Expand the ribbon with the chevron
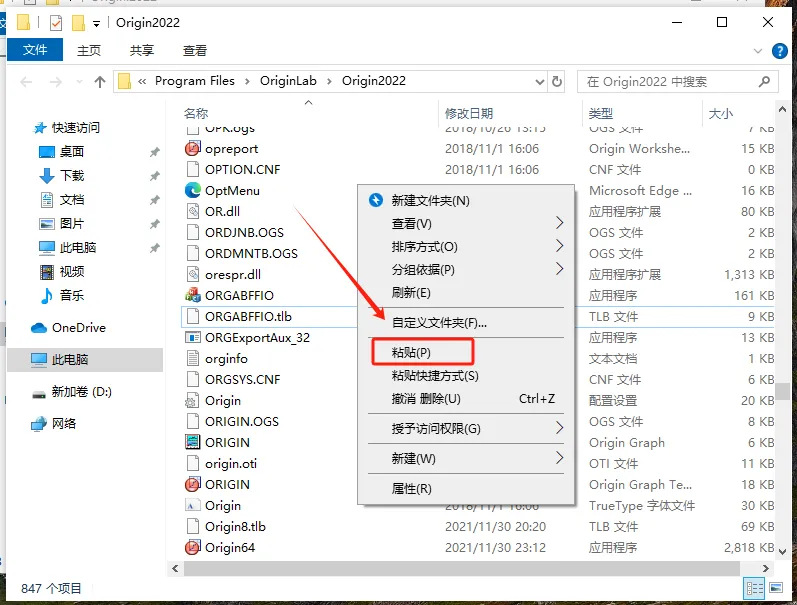 point(758,51)
